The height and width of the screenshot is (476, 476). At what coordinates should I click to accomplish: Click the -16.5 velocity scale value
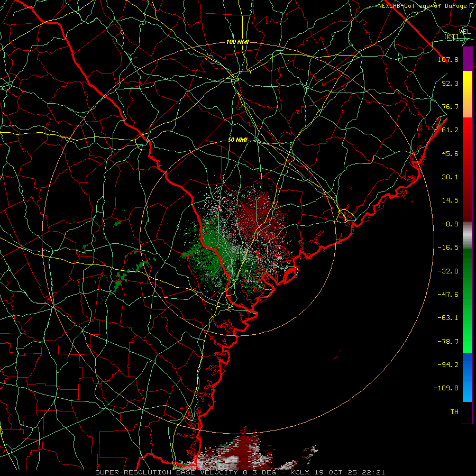(x=448, y=248)
